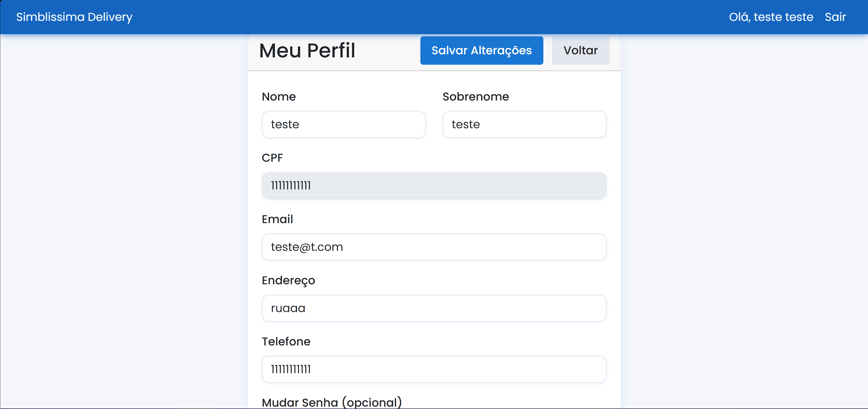Select the Sobrenome input field
868x409 pixels.
click(x=524, y=124)
